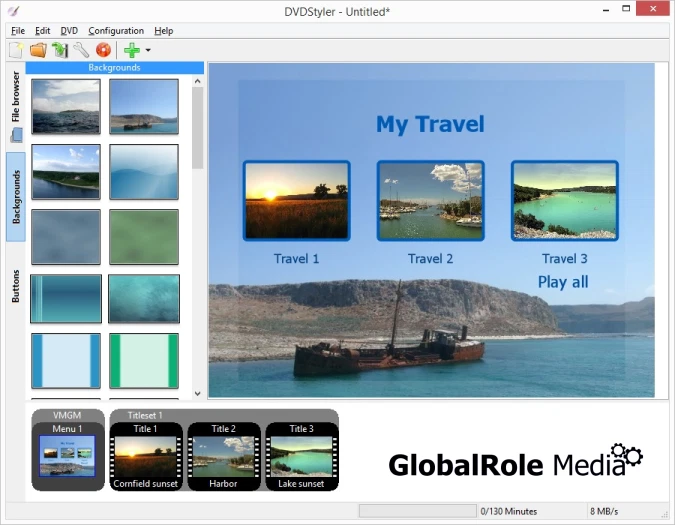
Task: Click the File browser page icon in sidebar
Action: [16, 135]
